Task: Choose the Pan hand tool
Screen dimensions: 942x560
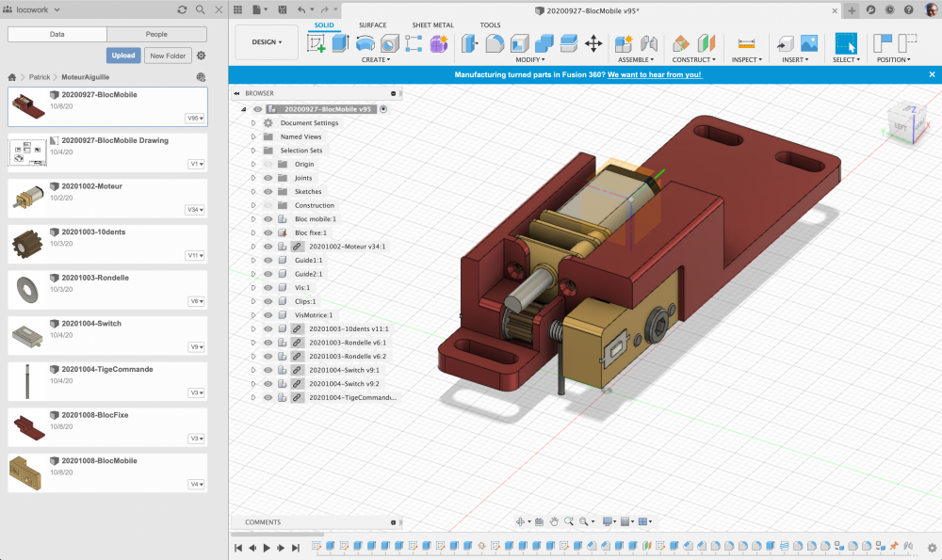Action: point(555,521)
